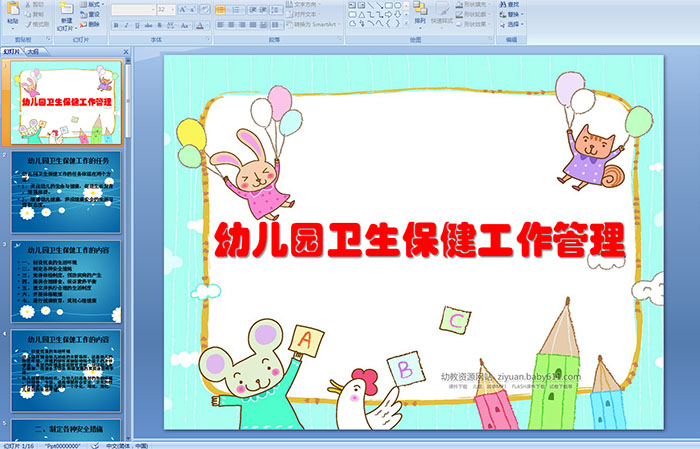The width and height of the screenshot is (700, 449).
Task: Open the Paste options dropdown arrow
Action: (13, 29)
